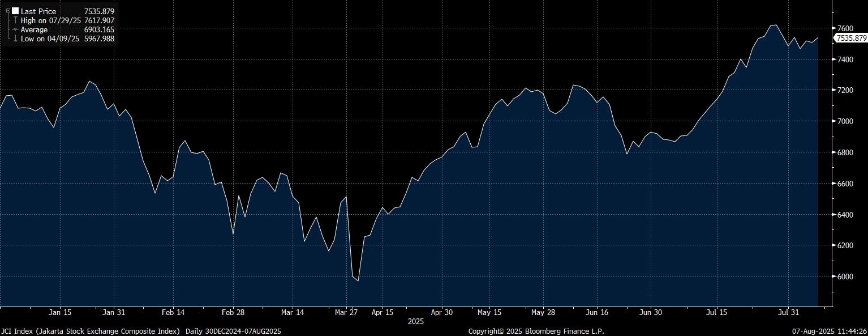Click the 7600 y-axis label
Screen dimensions: 868x336
(845, 28)
